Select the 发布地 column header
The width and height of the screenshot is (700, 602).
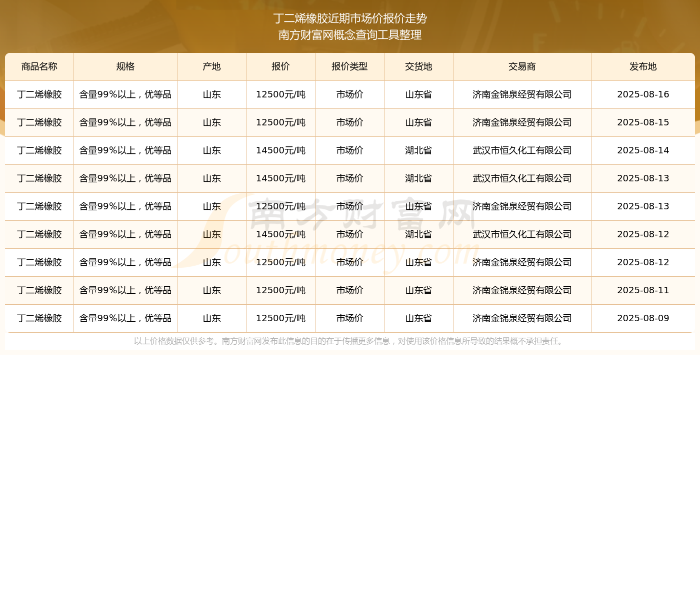pos(643,67)
